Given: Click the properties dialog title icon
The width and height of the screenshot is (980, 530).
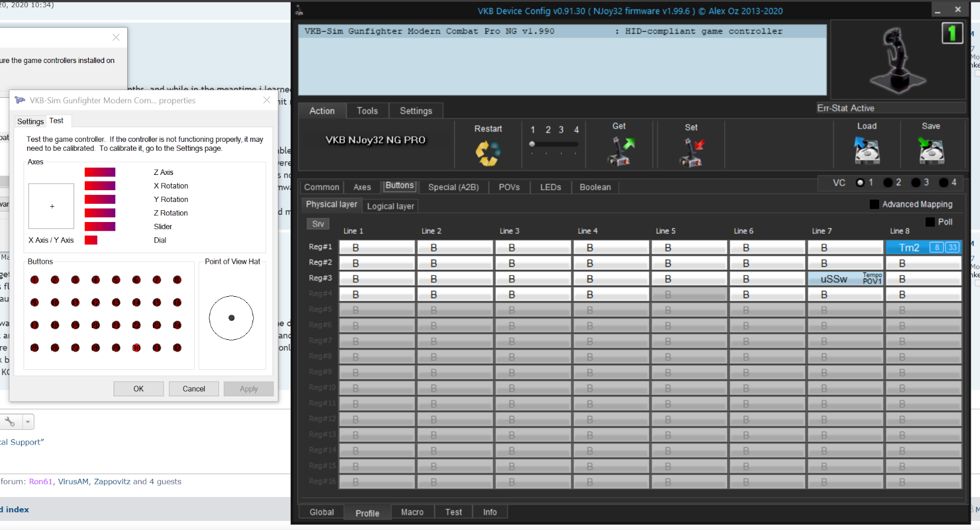Looking at the screenshot, I should pyautogui.click(x=20, y=100).
